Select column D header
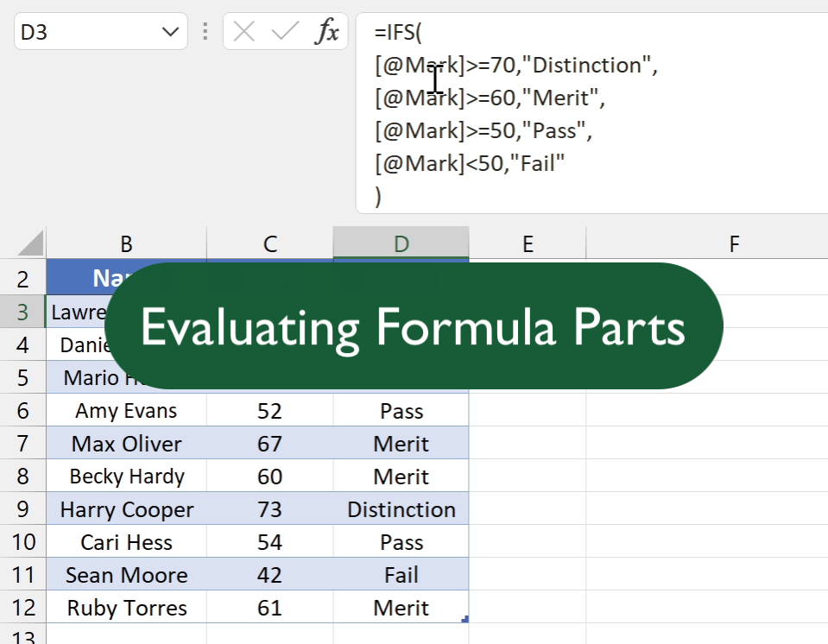This screenshot has width=828, height=644. (x=401, y=243)
